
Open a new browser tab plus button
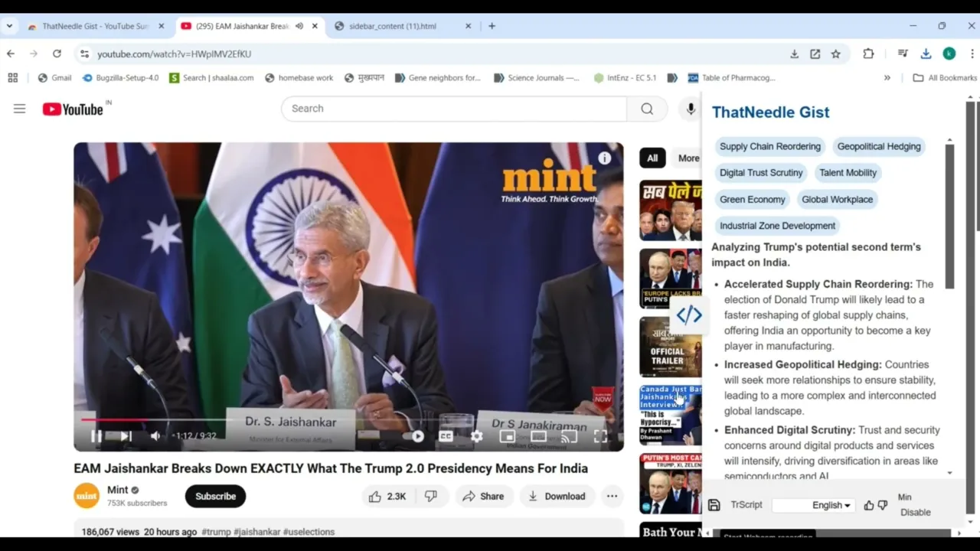click(x=492, y=26)
